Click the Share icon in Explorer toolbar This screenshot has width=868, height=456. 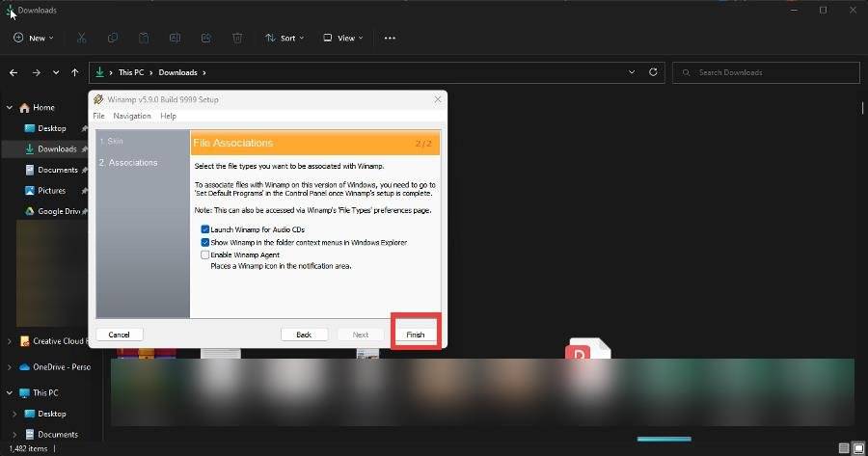click(x=206, y=38)
